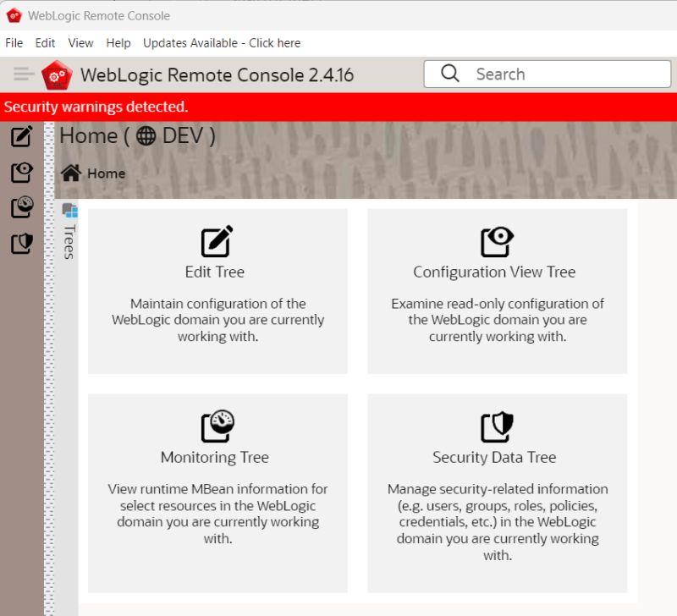Click the dotted sidebar resize handle
This screenshot has width=677, height=616.
49,369
